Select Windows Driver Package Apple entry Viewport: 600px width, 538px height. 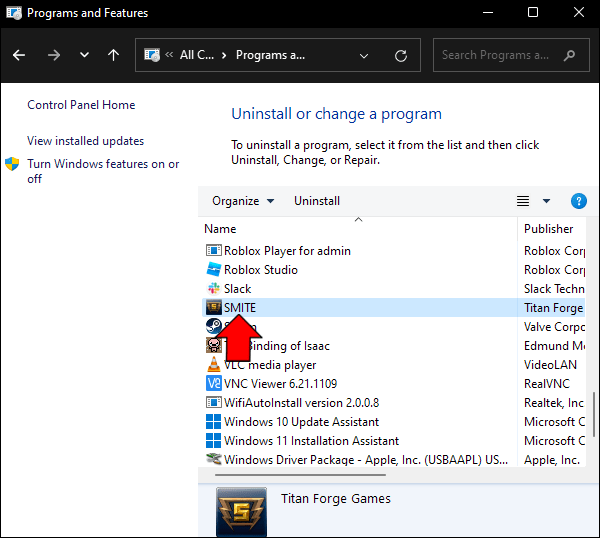(x=366, y=460)
